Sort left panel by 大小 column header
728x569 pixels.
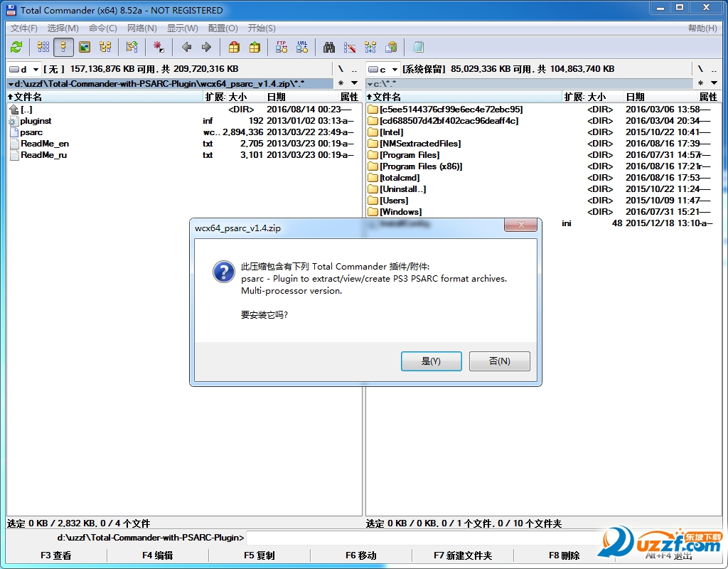(245, 97)
